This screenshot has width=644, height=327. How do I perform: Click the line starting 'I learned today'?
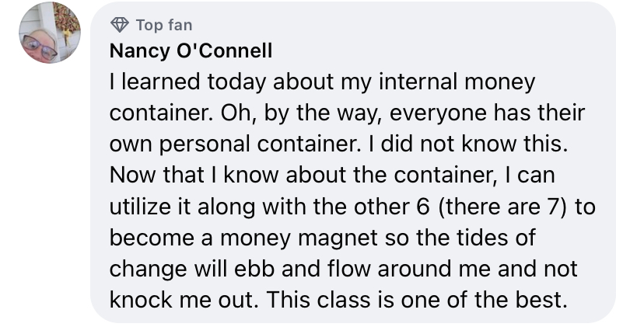(x=323, y=82)
